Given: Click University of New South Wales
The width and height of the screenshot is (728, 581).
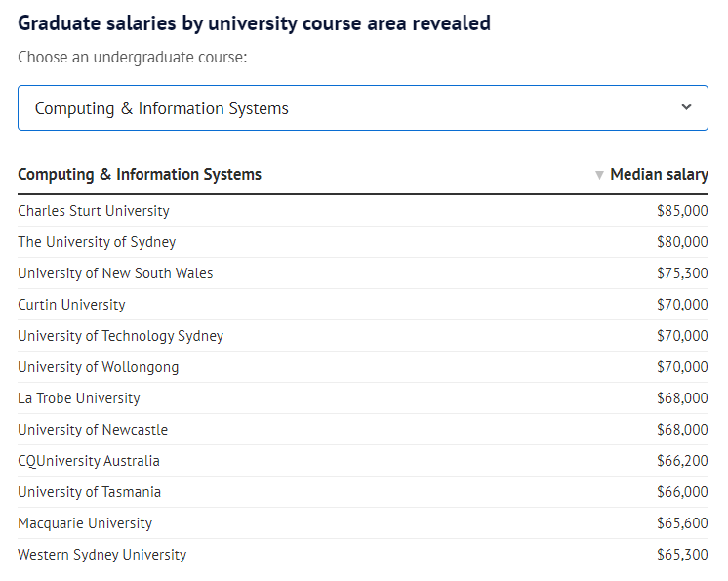Looking at the screenshot, I should (115, 273).
